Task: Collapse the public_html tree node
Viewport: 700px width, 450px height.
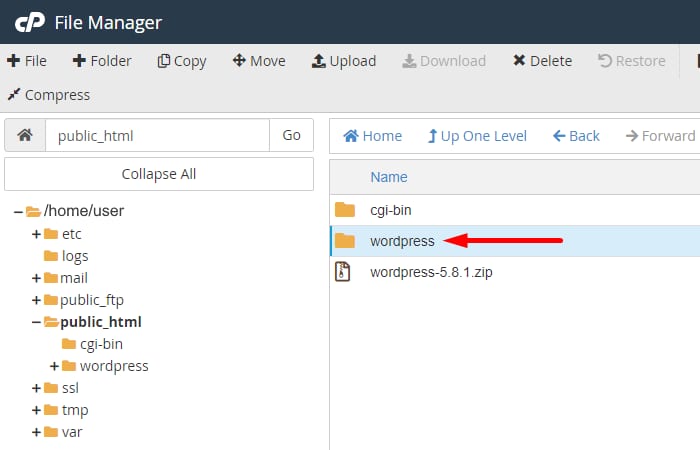Action: 37,322
